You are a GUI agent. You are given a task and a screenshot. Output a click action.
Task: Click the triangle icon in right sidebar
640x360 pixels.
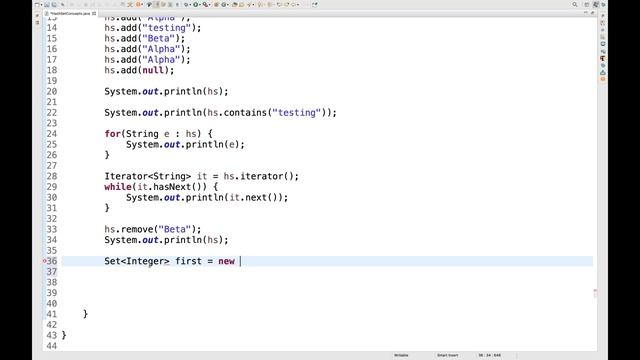click(603, 72)
